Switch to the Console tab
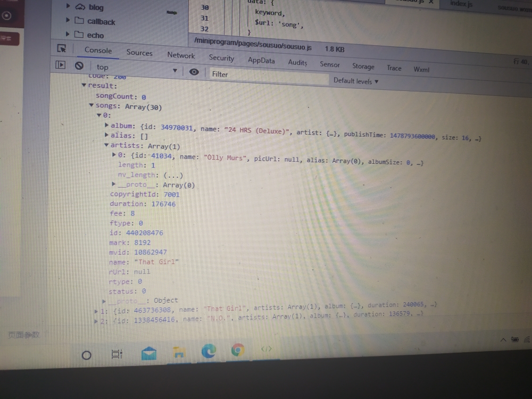 98,50
